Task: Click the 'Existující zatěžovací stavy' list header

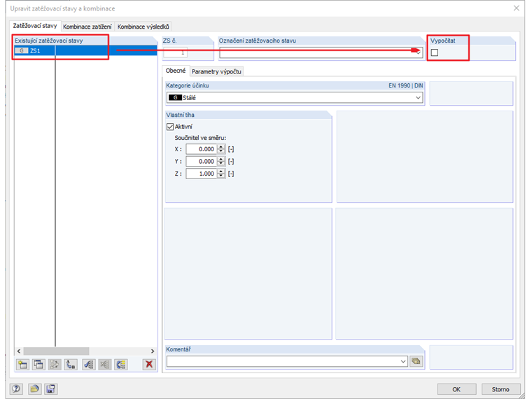Action: coord(49,41)
